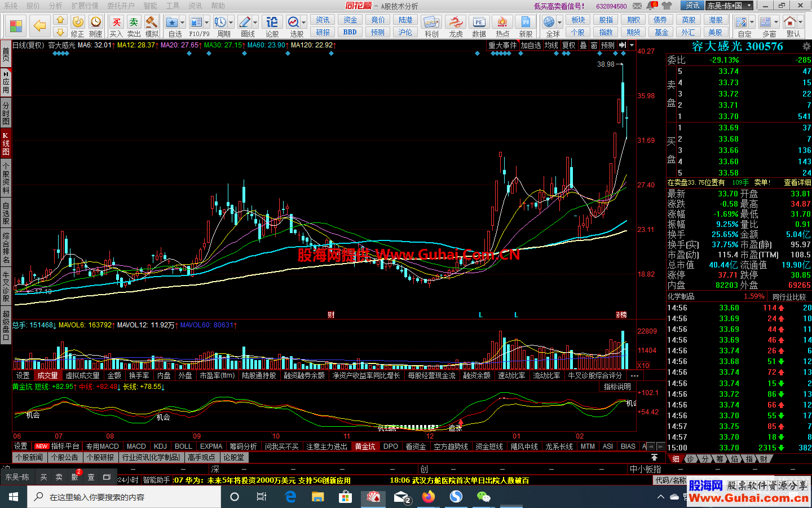812x508 pixels.
Task: Expand dropdown arrow right of 预测 on chart toolbar
Action: click(632, 45)
